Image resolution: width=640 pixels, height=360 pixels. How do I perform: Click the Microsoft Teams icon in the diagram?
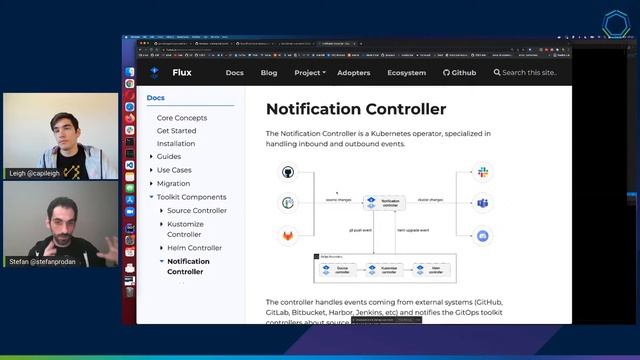pyautogui.click(x=483, y=203)
